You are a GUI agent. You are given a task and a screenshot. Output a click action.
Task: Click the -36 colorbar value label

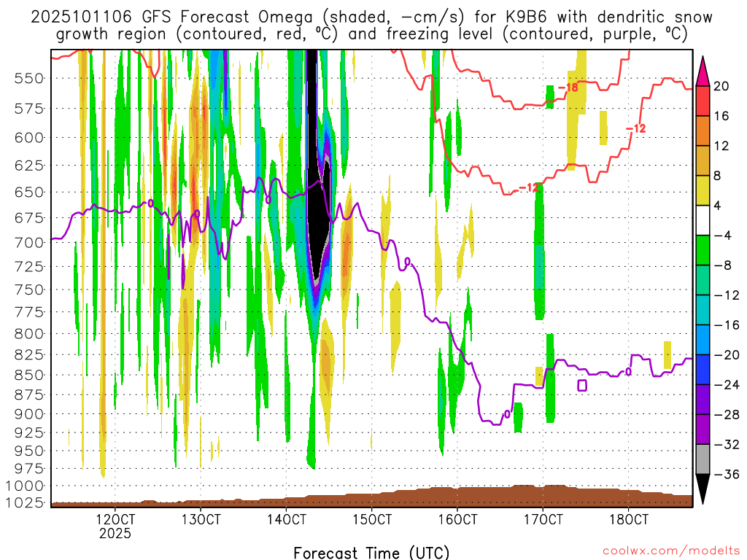click(x=727, y=474)
